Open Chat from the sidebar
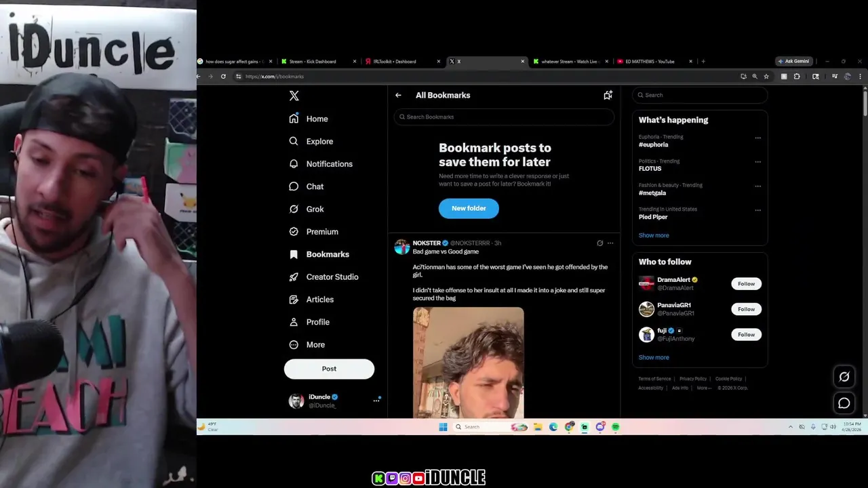The width and height of the screenshot is (868, 488). click(x=307, y=186)
